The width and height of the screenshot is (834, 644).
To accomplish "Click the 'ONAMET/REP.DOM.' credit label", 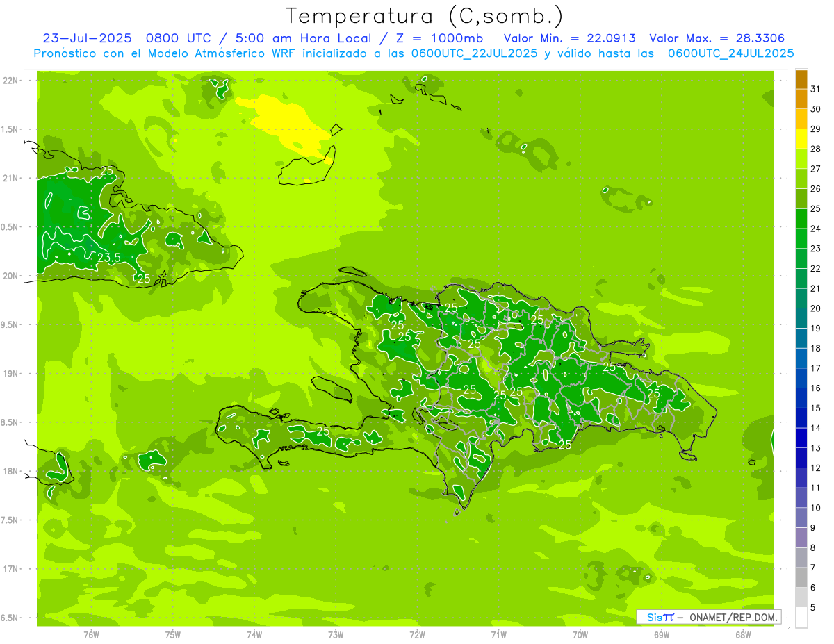I will click(x=734, y=617).
